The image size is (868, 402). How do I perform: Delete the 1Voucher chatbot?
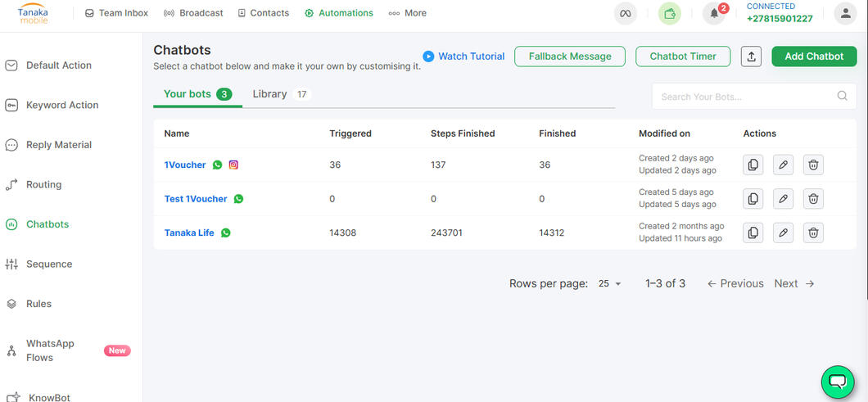tap(813, 165)
